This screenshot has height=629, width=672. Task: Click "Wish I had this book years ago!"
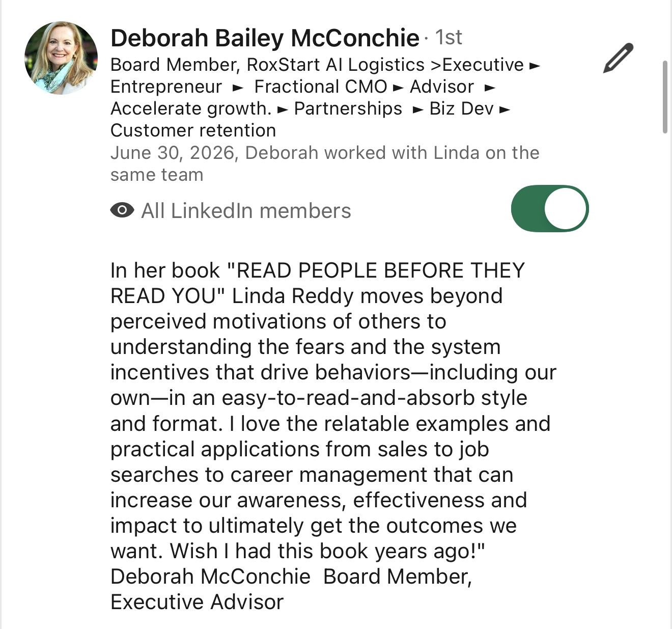[325, 551]
